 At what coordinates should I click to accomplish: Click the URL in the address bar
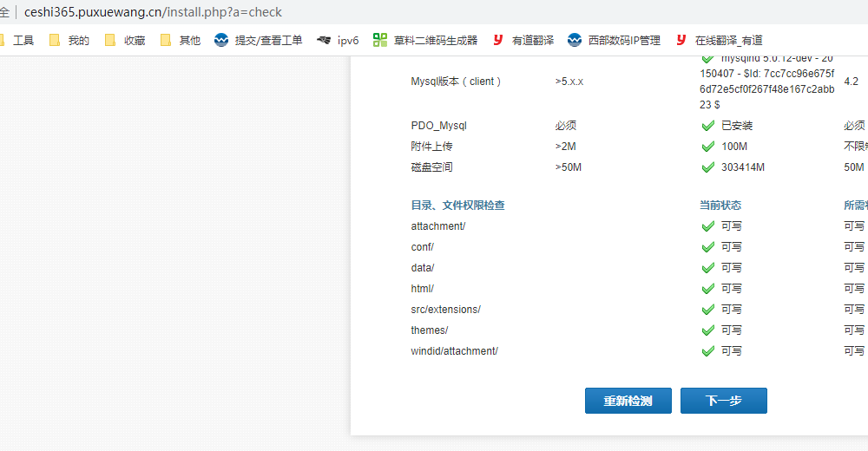coord(153,12)
